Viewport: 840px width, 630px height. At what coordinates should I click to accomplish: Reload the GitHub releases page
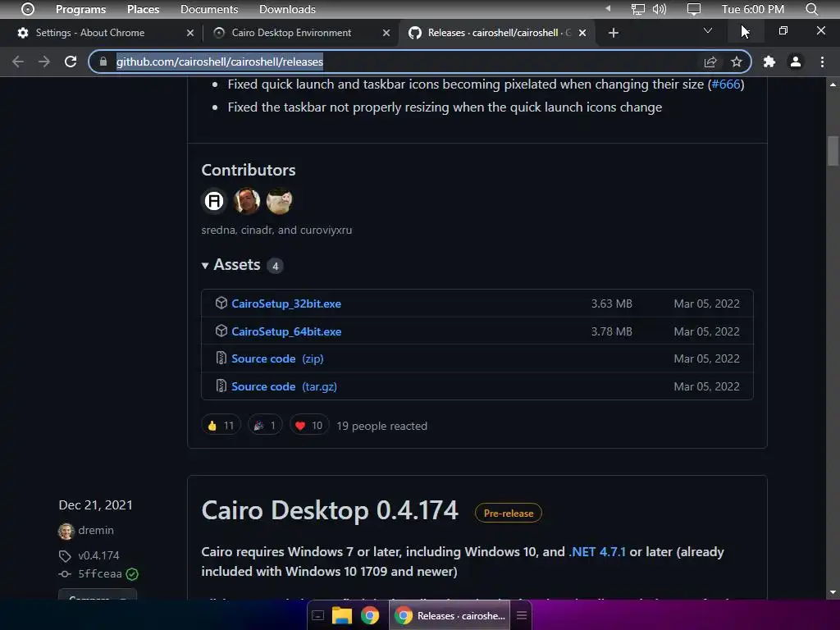point(71,62)
